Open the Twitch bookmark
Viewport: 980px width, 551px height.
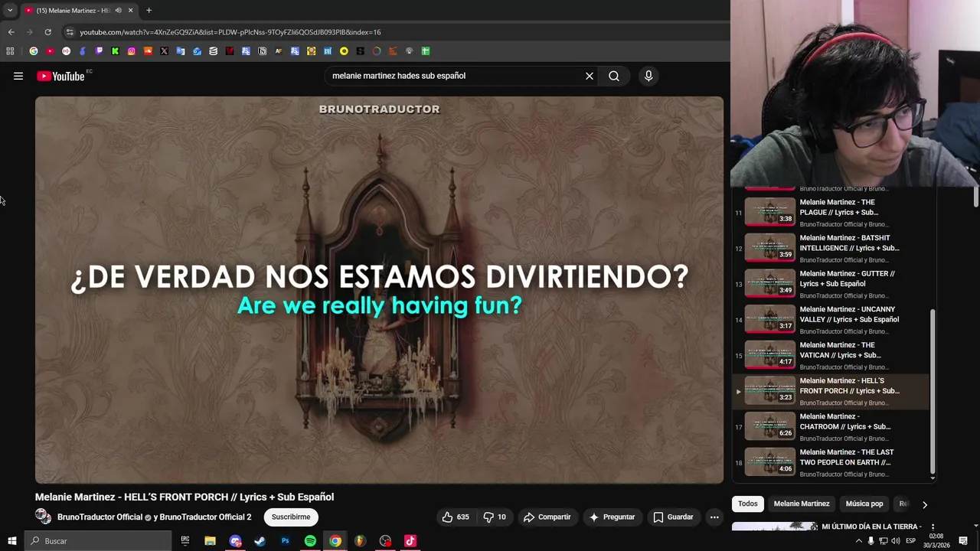pyautogui.click(x=99, y=51)
